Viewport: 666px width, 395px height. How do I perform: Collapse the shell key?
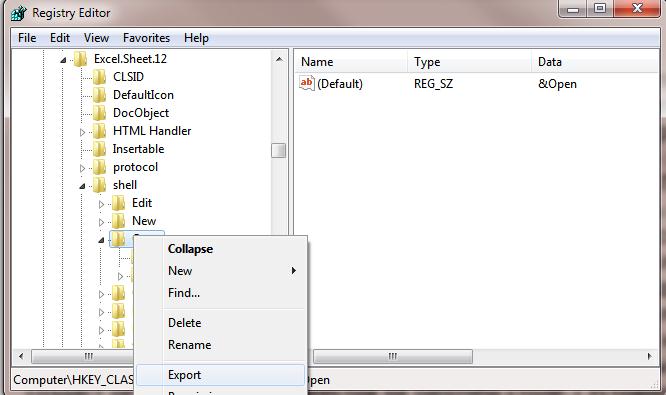[x=82, y=186]
